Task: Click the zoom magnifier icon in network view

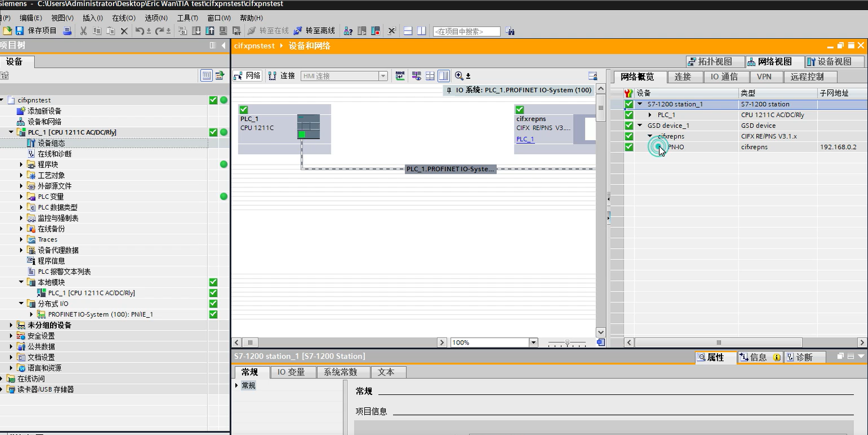Action: (459, 76)
